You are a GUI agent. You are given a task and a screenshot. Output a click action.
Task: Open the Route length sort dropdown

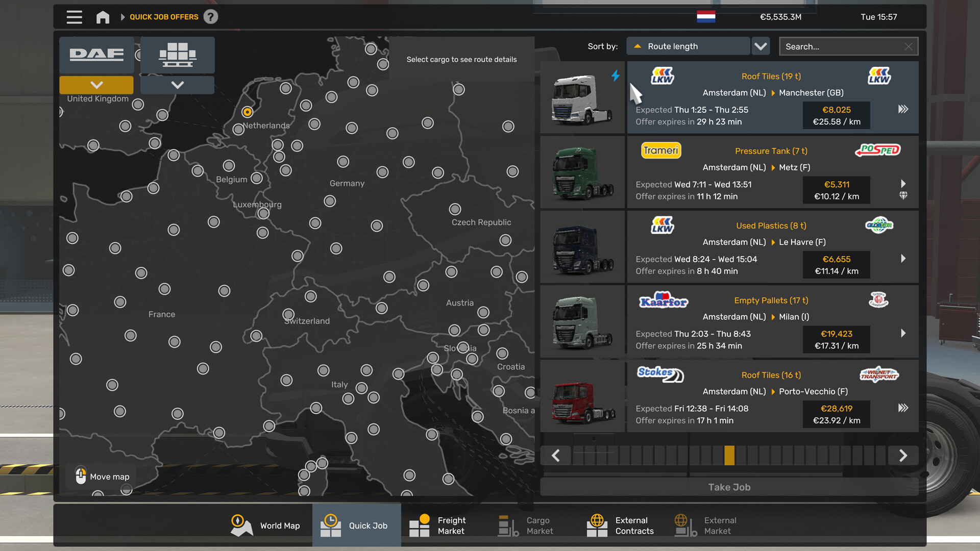[x=760, y=46]
